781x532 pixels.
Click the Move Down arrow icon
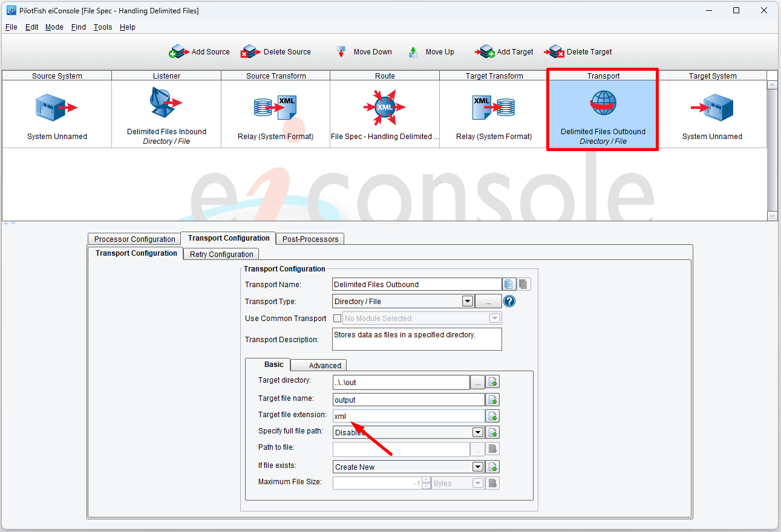(341, 51)
